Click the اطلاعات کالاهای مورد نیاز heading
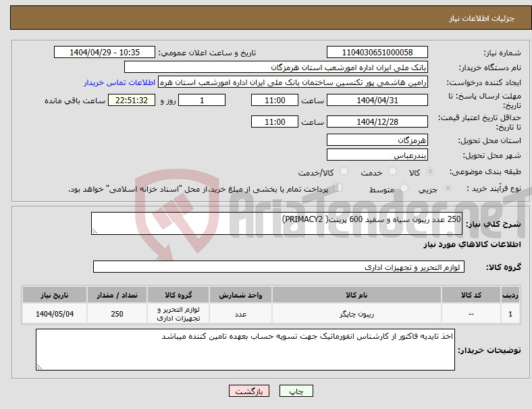Viewport: 532px width, 409px height. (472, 244)
